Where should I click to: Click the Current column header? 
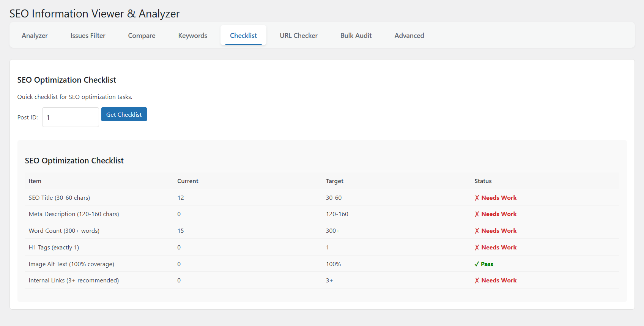pos(188,181)
